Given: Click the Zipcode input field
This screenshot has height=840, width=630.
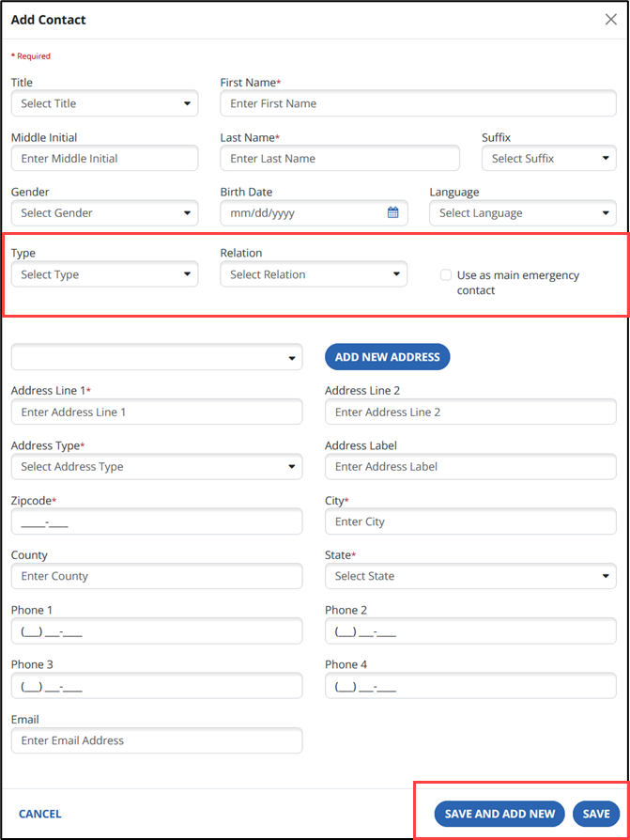Looking at the screenshot, I should [x=157, y=521].
